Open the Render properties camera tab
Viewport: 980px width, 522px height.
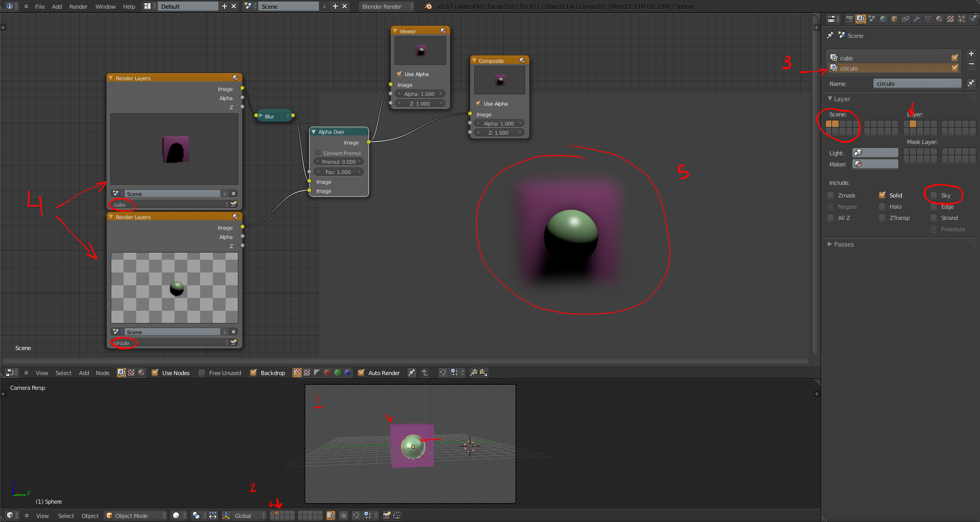pyautogui.click(x=849, y=19)
